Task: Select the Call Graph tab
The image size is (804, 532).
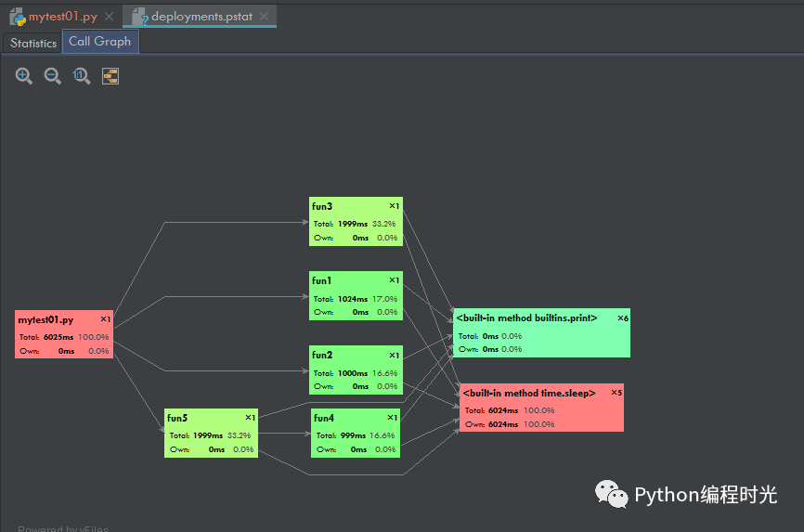Action: tap(100, 42)
